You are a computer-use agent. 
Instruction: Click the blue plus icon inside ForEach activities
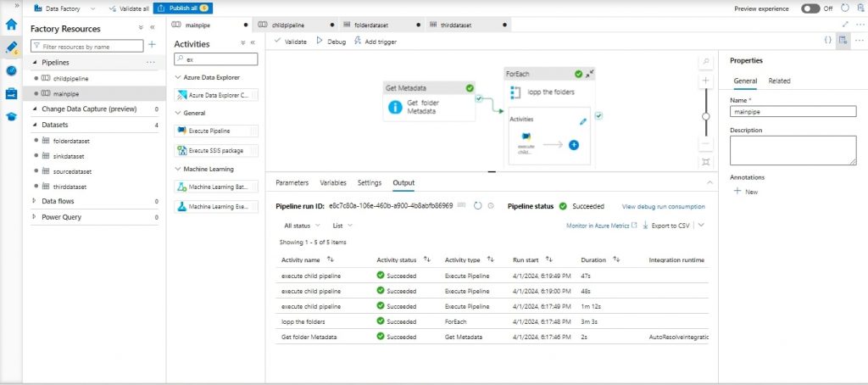(574, 144)
